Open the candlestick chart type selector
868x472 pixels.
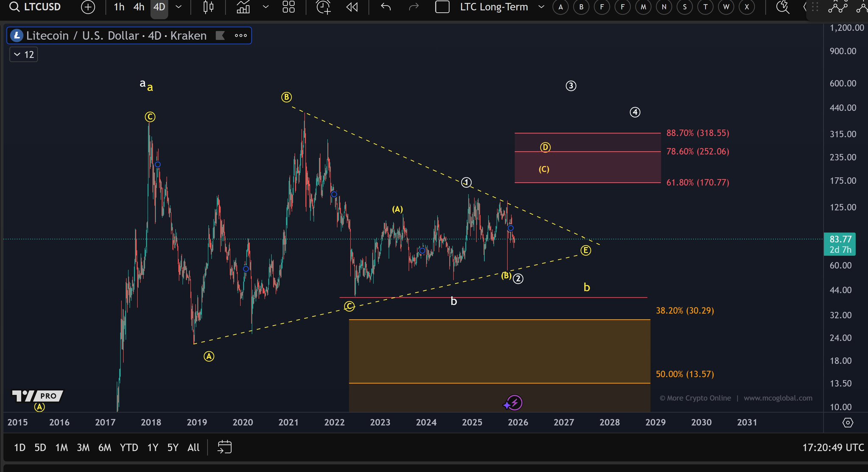[x=208, y=7]
